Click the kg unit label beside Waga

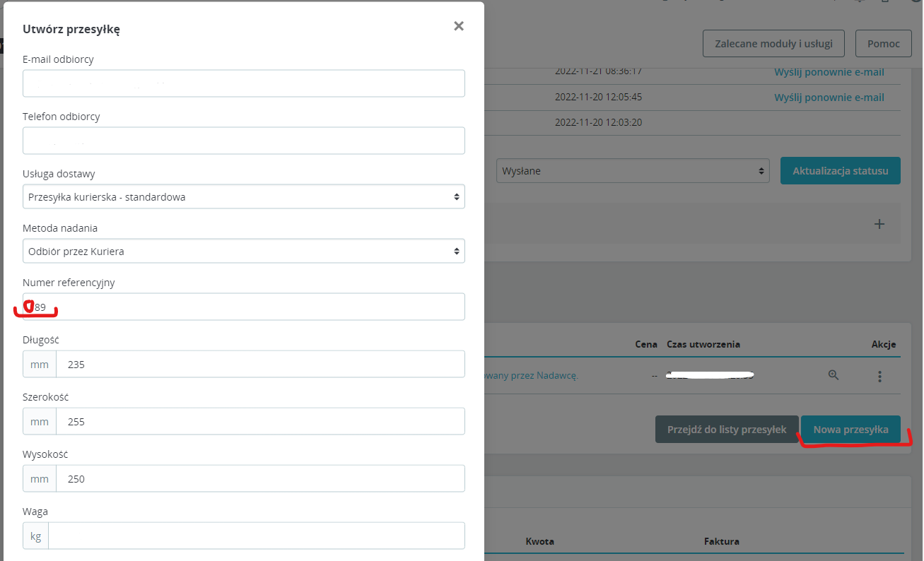35,536
